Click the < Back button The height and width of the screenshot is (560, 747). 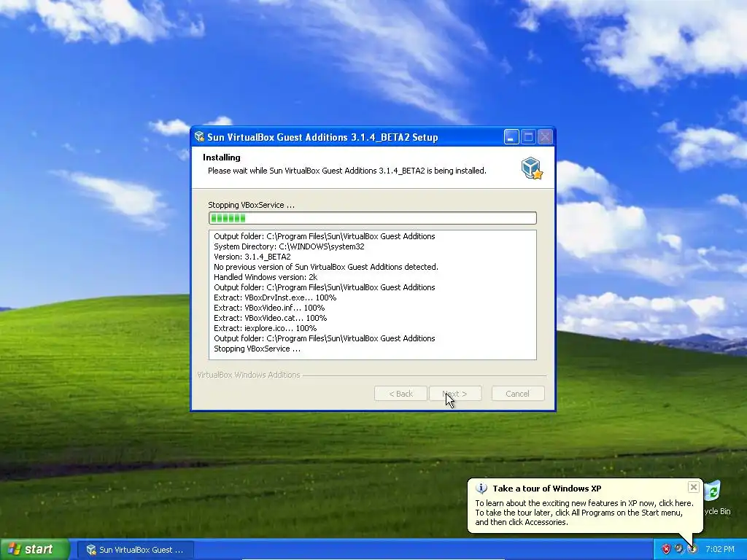point(400,394)
